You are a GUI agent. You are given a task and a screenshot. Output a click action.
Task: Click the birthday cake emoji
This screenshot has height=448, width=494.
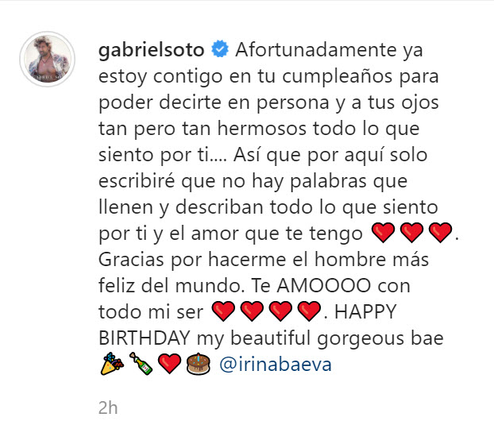[x=199, y=364]
